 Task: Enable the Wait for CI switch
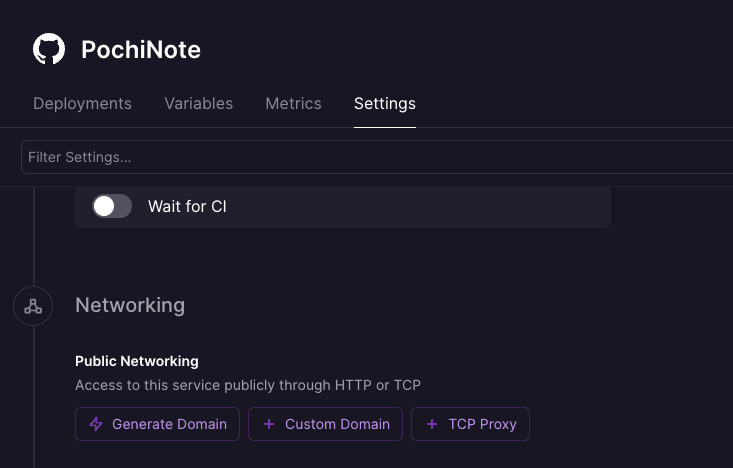[112, 206]
